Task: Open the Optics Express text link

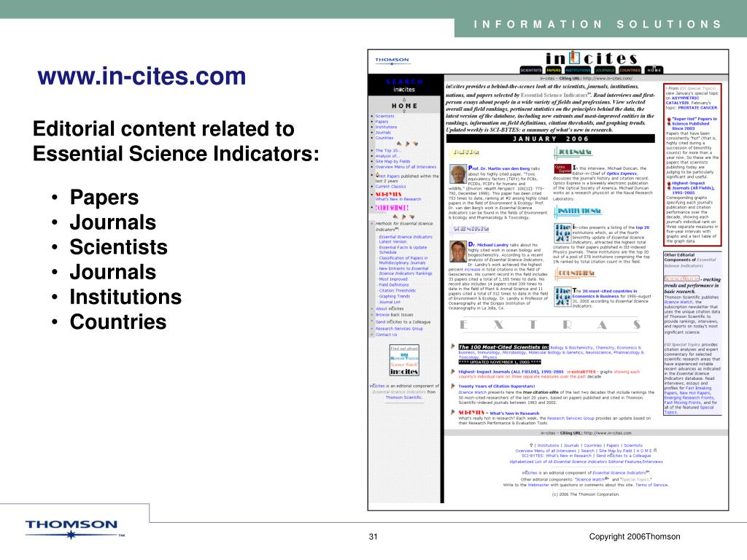Action: [x=622, y=174]
